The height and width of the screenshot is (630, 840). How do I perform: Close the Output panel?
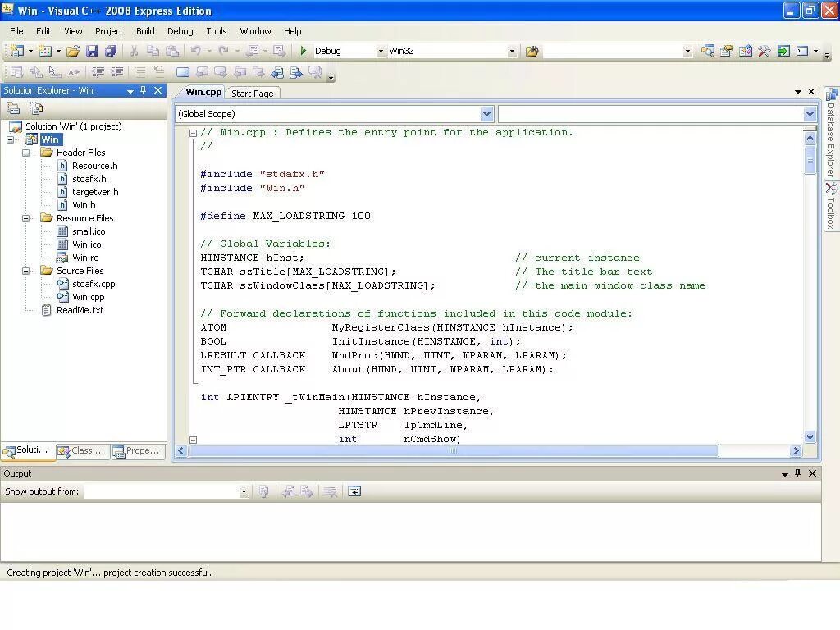click(x=812, y=473)
